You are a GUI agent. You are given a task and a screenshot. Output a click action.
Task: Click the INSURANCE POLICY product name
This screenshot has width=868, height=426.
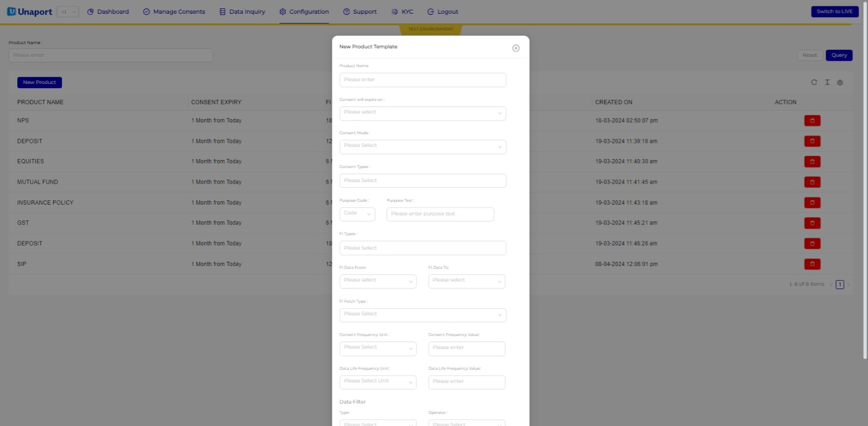pos(45,203)
